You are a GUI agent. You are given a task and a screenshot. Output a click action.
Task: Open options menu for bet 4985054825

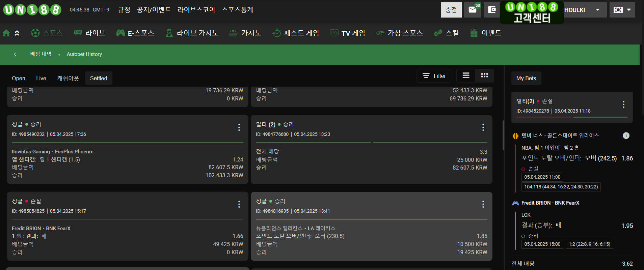(x=239, y=204)
